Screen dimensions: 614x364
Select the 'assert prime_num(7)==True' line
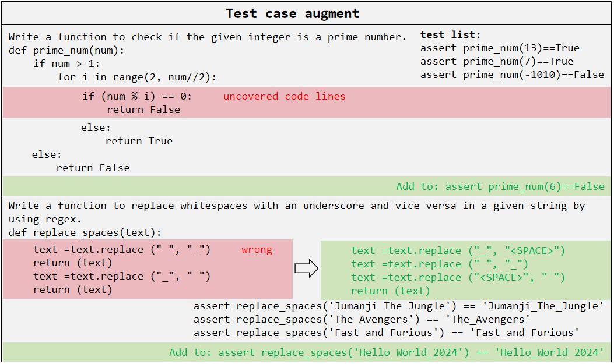coord(497,62)
